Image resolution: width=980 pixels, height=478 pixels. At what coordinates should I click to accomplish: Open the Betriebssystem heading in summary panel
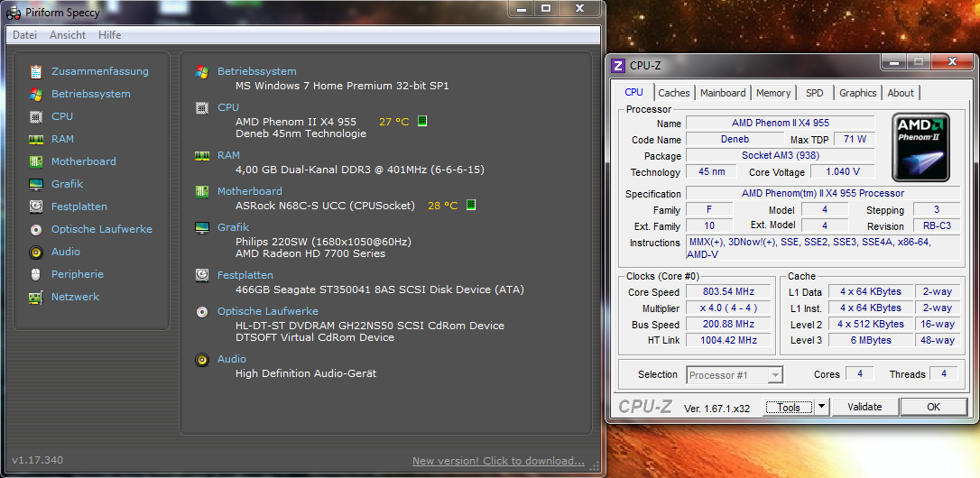[x=257, y=71]
